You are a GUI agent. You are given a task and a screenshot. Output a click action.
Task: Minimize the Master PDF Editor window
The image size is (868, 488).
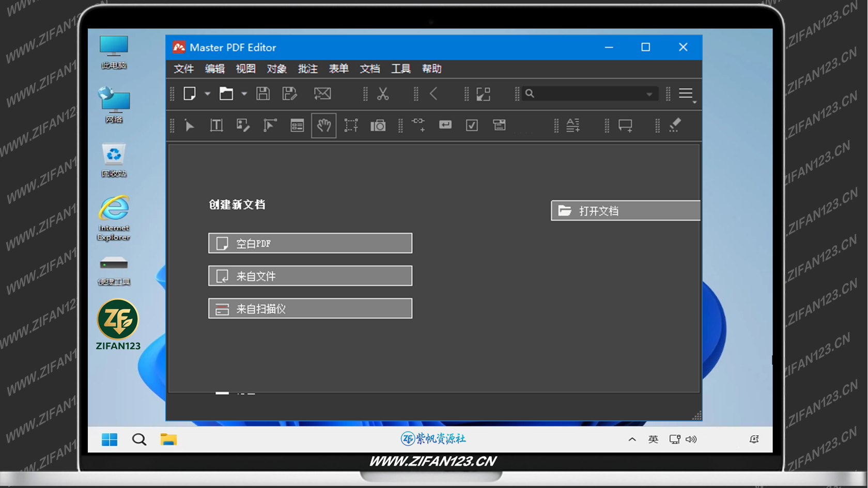coord(609,47)
